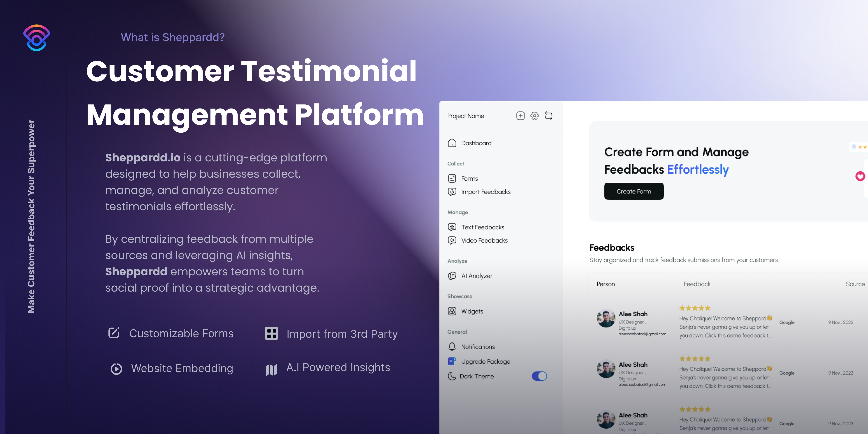Click the switch project arrows icon

tap(549, 116)
